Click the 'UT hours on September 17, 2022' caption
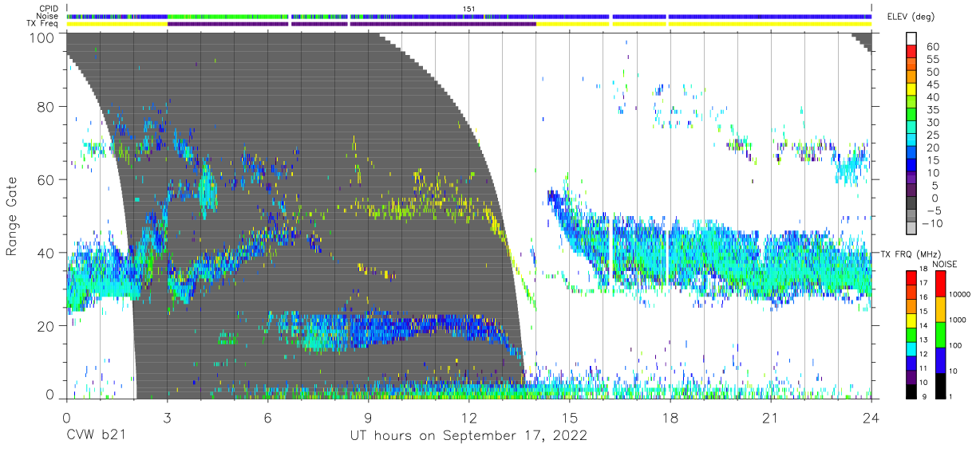The image size is (980, 452). pyautogui.click(x=468, y=436)
